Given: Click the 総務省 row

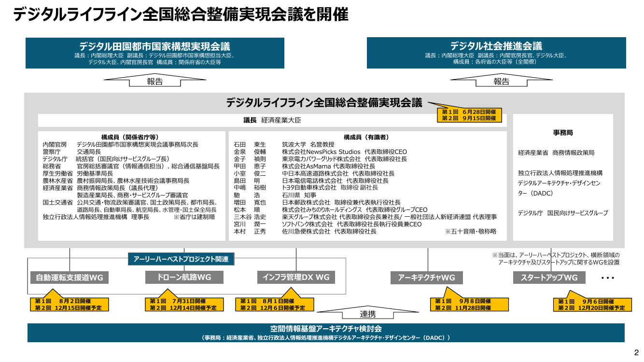Looking at the screenshot, I should (131, 166).
